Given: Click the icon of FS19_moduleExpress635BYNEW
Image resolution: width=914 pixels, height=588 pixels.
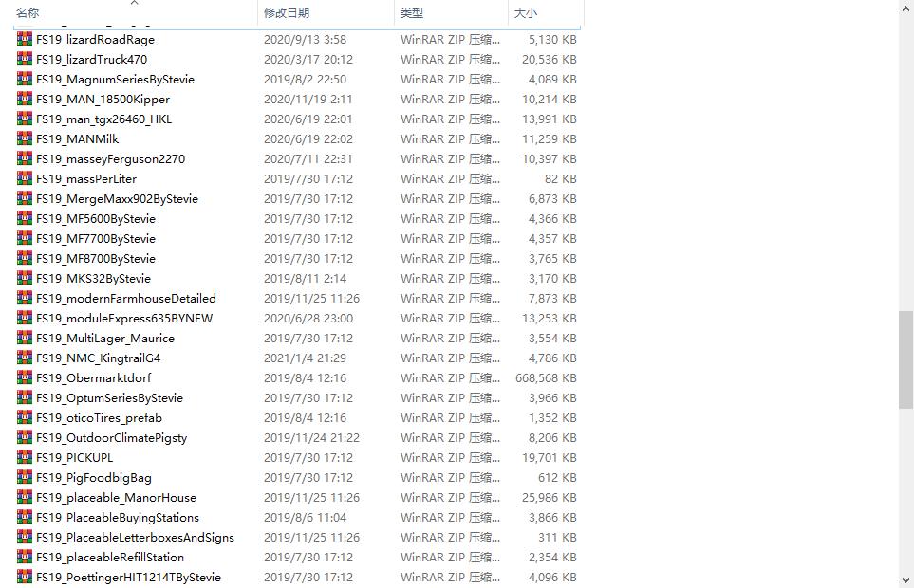Looking at the screenshot, I should pyautogui.click(x=25, y=318).
